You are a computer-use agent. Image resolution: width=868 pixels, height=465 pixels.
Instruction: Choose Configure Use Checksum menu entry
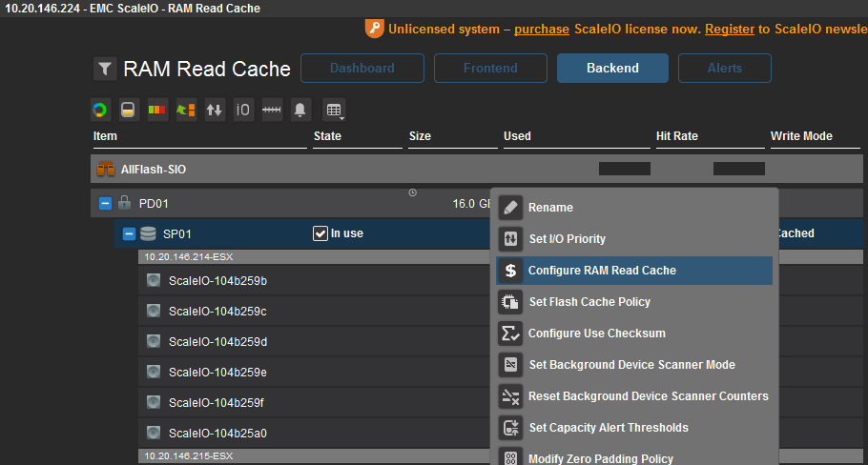[634, 334]
